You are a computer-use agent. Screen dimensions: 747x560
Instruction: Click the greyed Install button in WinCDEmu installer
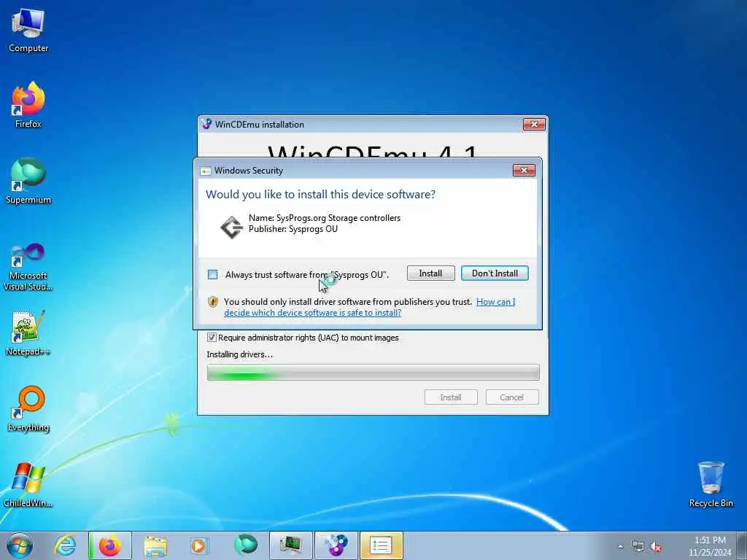click(451, 397)
